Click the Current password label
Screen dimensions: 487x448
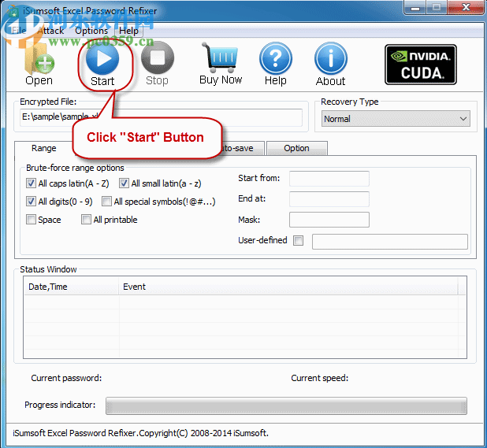[66, 378]
